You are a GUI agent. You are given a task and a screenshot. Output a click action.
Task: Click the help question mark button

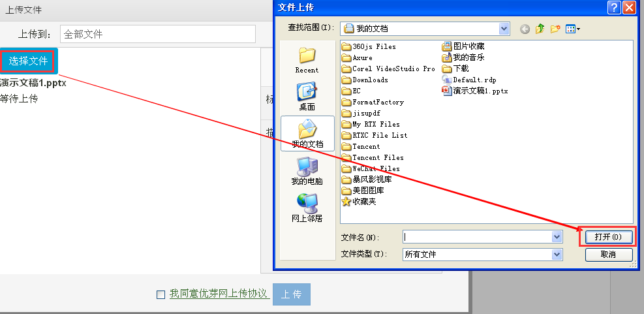613,7
